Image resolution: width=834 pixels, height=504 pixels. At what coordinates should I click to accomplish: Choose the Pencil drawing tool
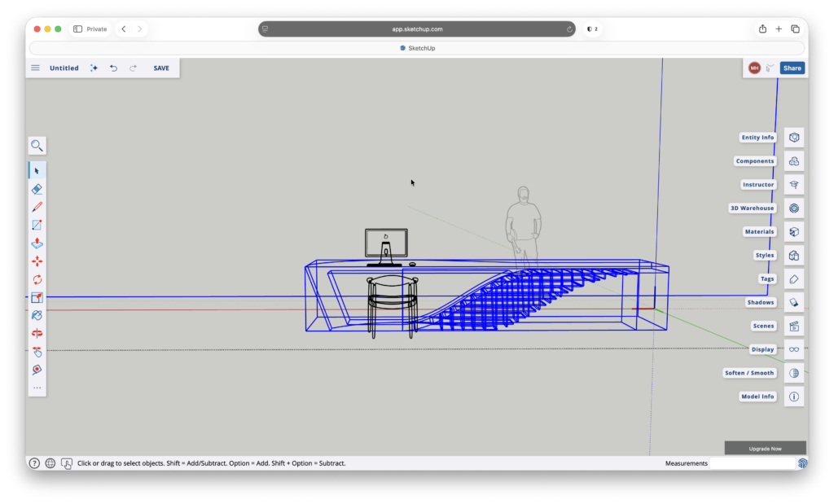[x=37, y=206]
